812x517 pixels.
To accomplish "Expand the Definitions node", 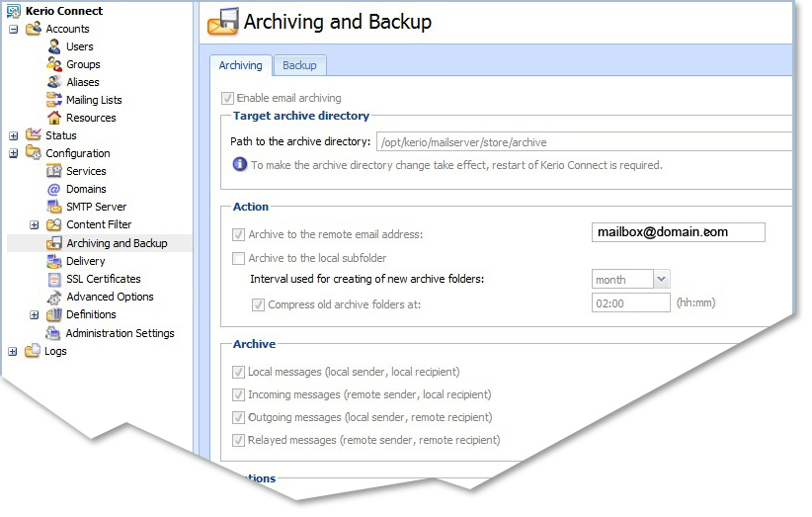I will coord(35,315).
